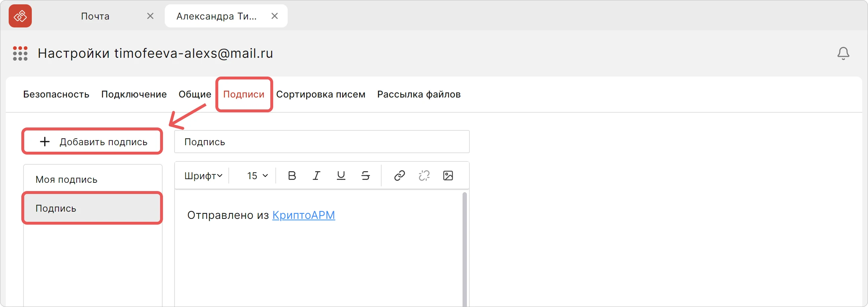This screenshot has width=868, height=307.
Task: Click the Настройки timofeeva-alexs@mail.ru heading
Action: (x=155, y=53)
